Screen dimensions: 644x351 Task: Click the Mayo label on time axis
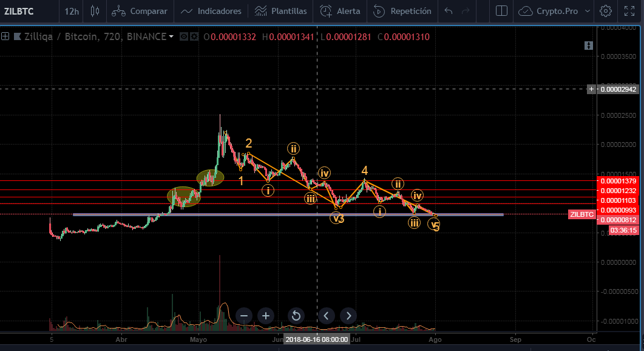[x=198, y=339]
